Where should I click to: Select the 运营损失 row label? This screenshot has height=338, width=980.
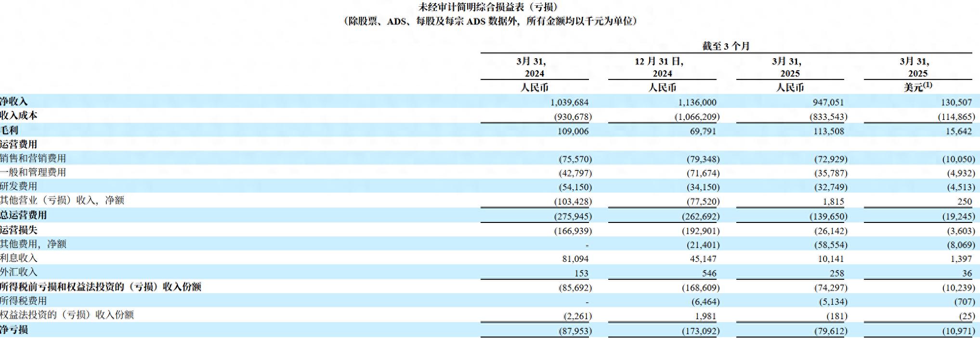18,230
